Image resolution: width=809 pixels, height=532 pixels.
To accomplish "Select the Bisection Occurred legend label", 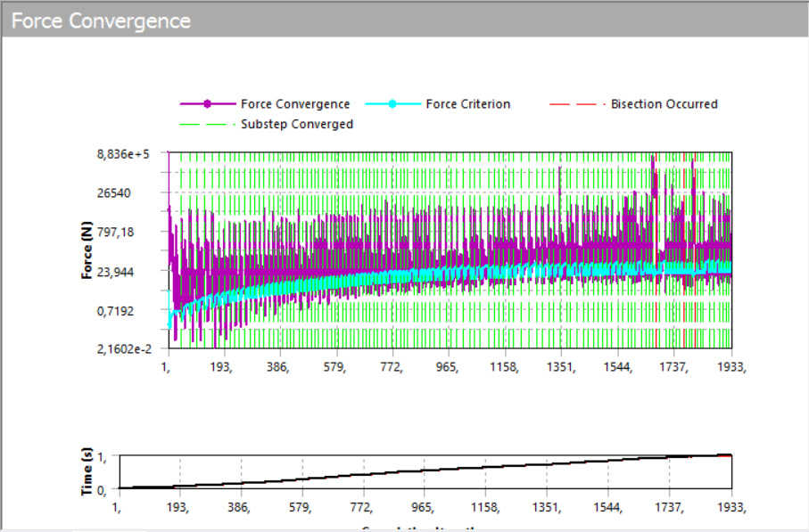I will [664, 104].
